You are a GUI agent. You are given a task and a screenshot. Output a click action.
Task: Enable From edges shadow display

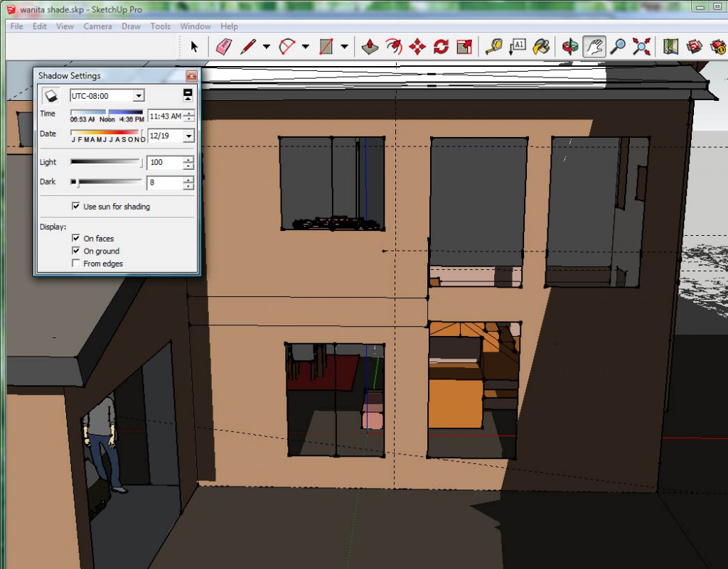76,264
